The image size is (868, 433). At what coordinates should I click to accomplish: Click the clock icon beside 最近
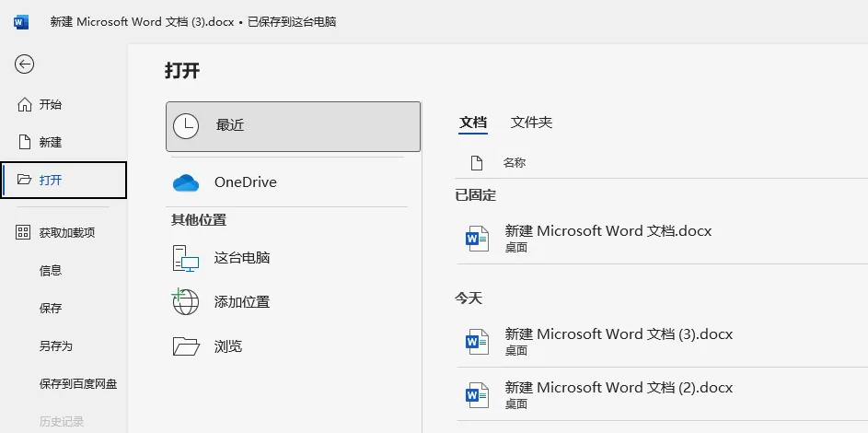(x=186, y=126)
